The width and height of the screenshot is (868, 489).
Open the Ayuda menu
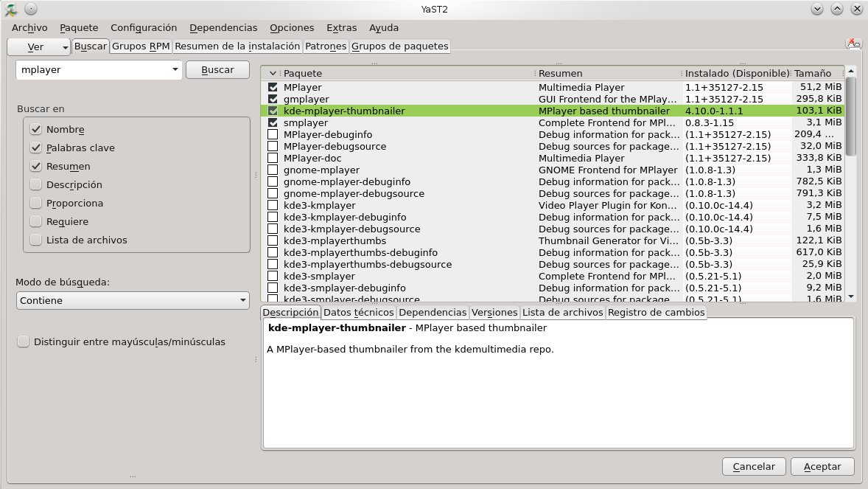(x=384, y=28)
